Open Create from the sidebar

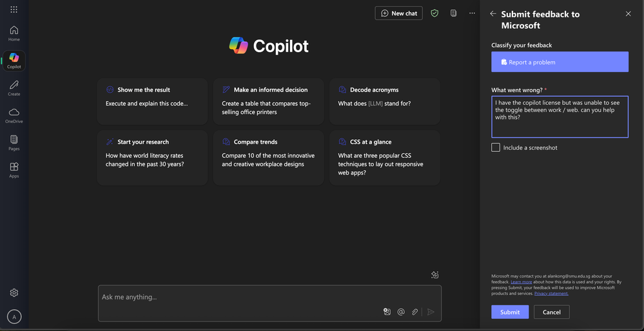point(14,88)
